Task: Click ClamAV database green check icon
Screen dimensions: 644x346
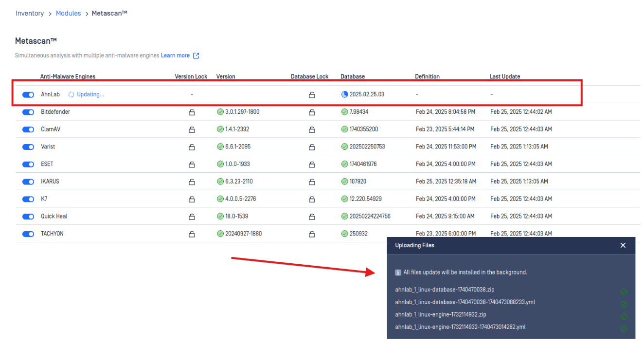Action: 345,129
